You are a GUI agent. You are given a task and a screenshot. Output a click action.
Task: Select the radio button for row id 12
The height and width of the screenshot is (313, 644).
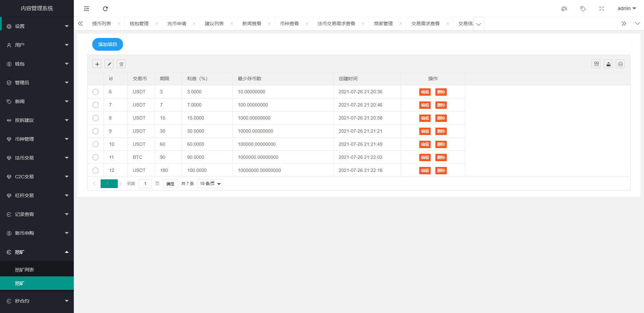(96, 170)
